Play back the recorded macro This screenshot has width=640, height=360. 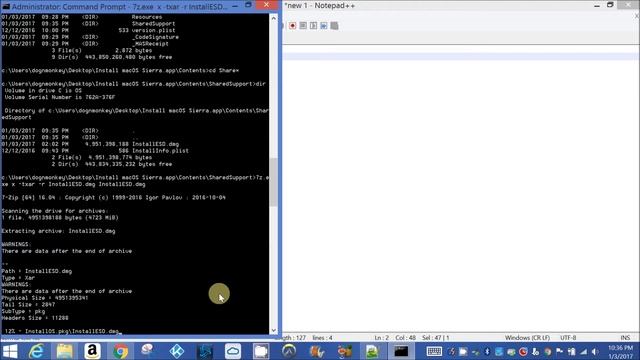click(x=313, y=26)
